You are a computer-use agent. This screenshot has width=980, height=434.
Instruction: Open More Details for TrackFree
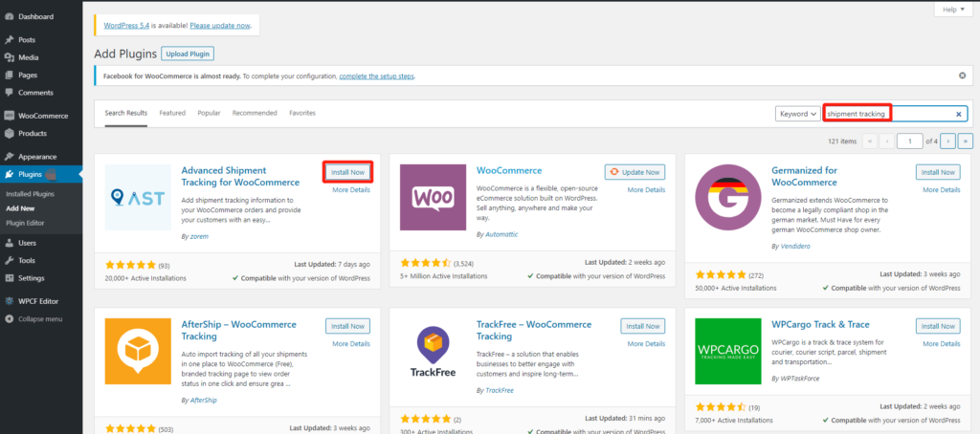tap(646, 343)
